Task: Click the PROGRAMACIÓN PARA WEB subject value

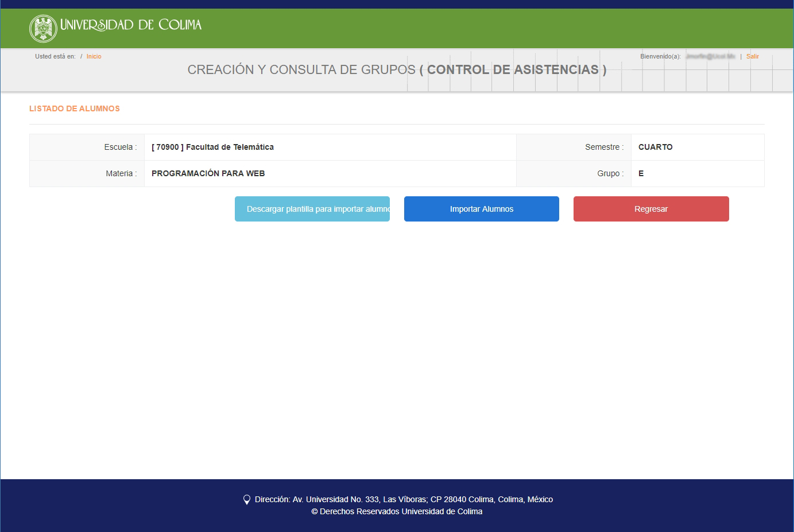Action: [x=208, y=173]
